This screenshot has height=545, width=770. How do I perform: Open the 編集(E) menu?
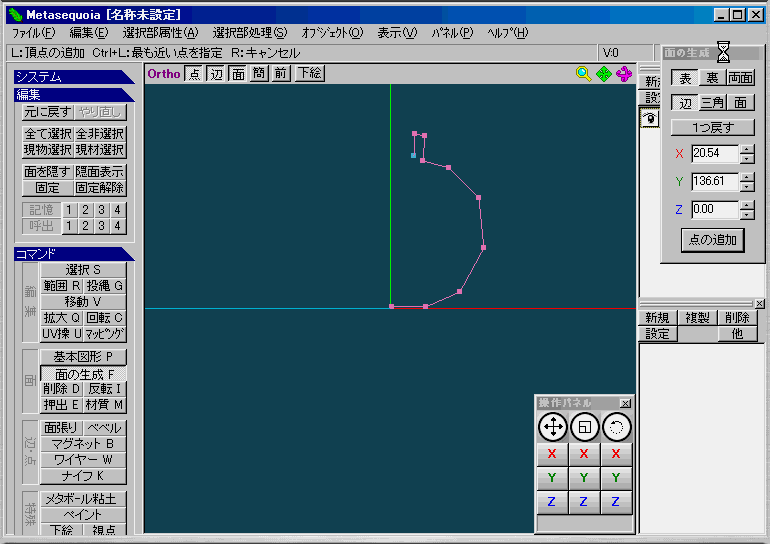point(89,33)
